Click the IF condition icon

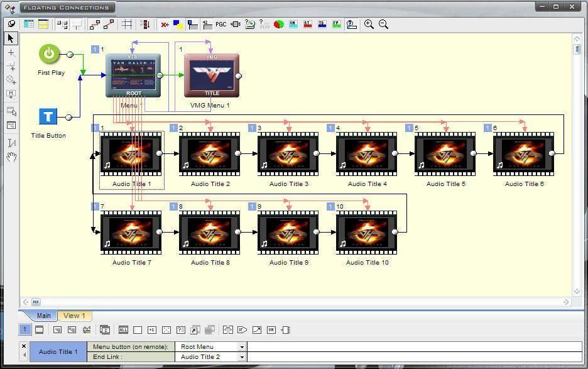242,330
